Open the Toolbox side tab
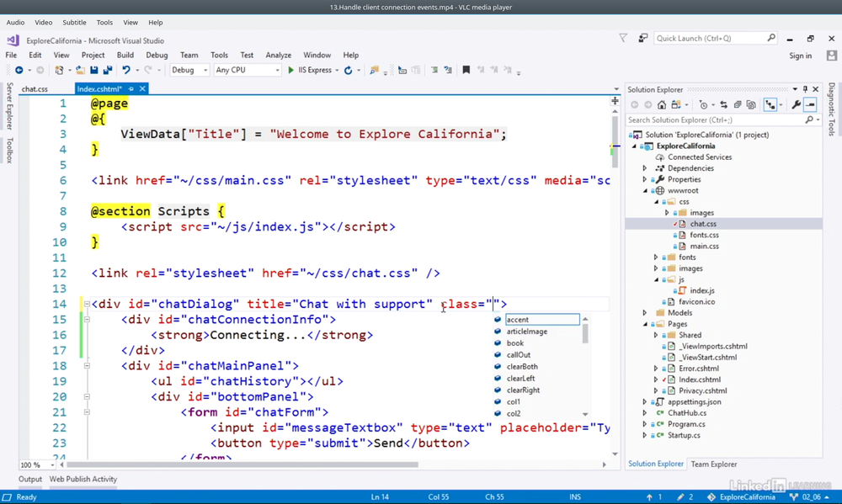 9,151
